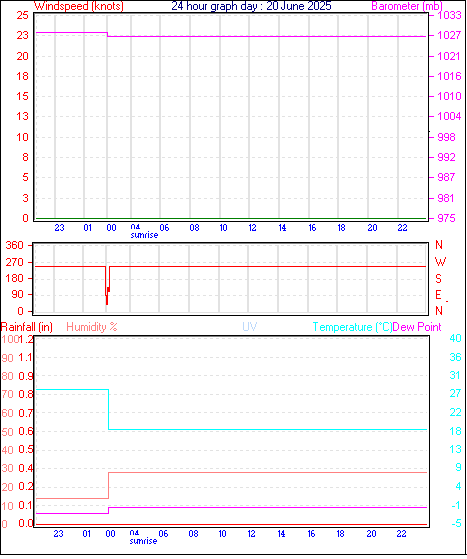Click the 90 percent humidity scale value
The image size is (467, 559).
(x=7, y=358)
